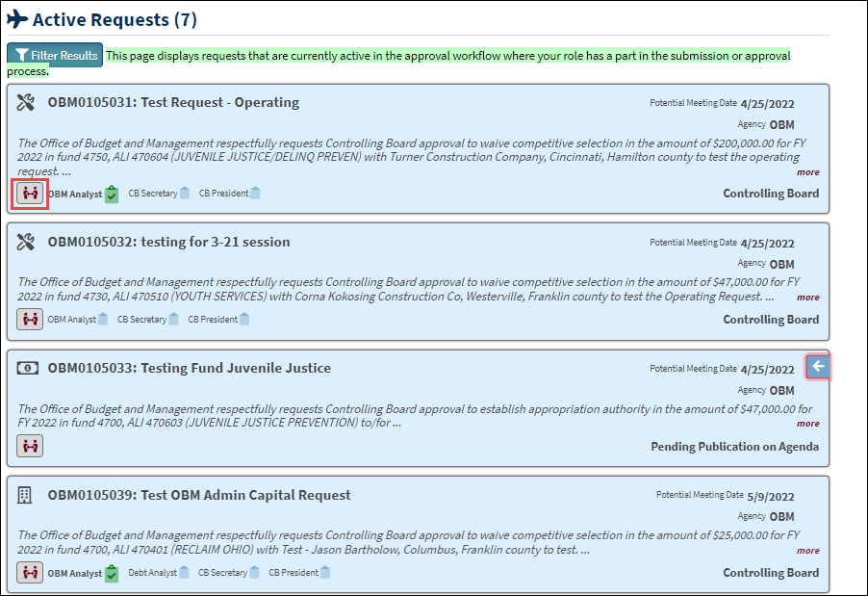The height and width of the screenshot is (596, 868).
Task: Open request OBM0105031: Test Request - Operating
Action: [x=173, y=103]
